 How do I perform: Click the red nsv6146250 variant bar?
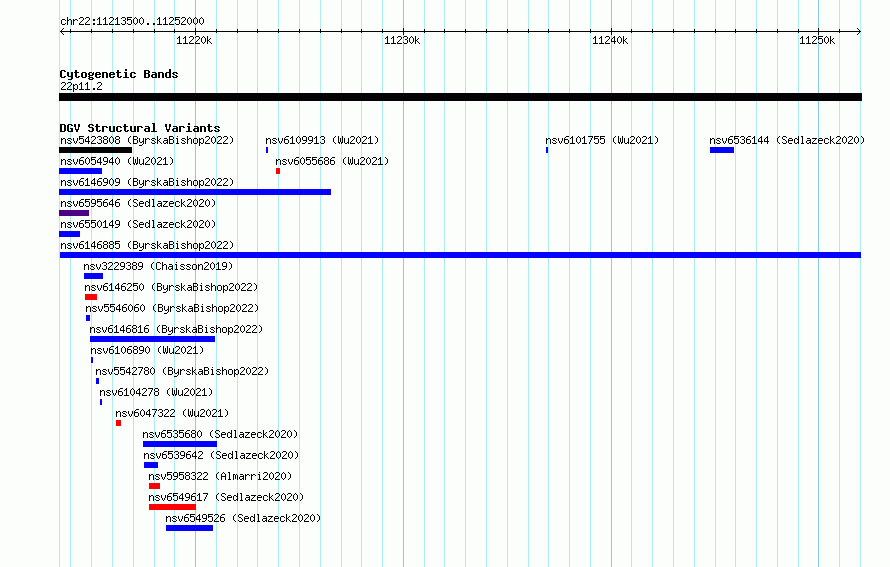91,297
